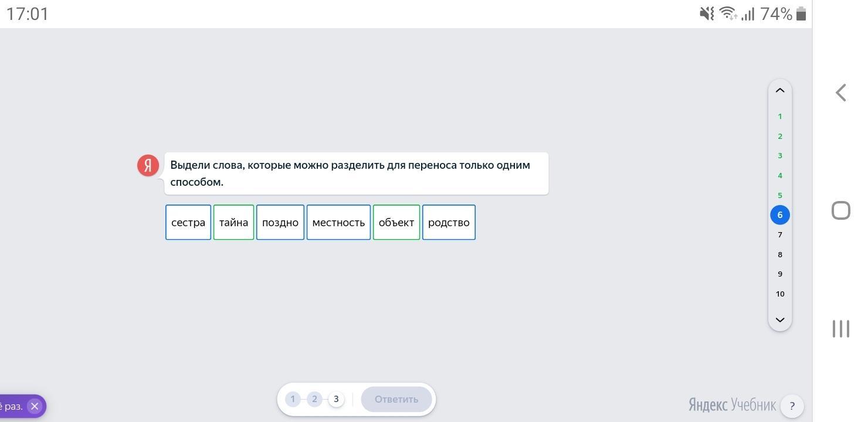
Task: Jump to task 7 in the side list
Action: click(x=780, y=234)
